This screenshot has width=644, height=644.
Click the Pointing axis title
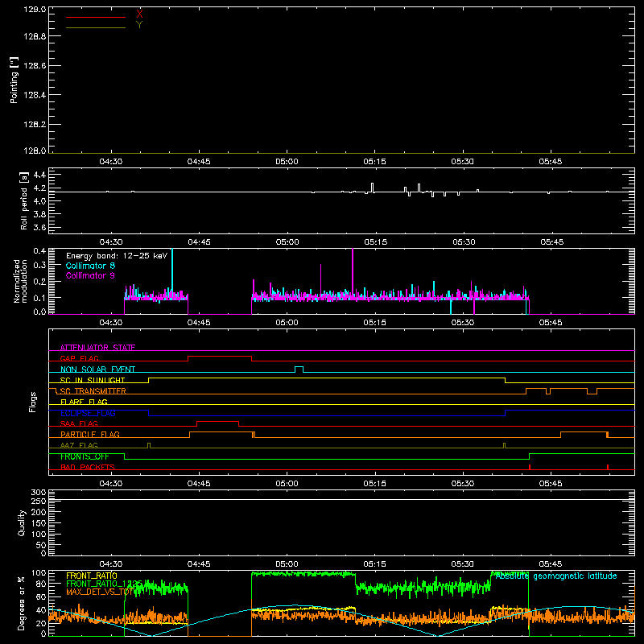14,80
